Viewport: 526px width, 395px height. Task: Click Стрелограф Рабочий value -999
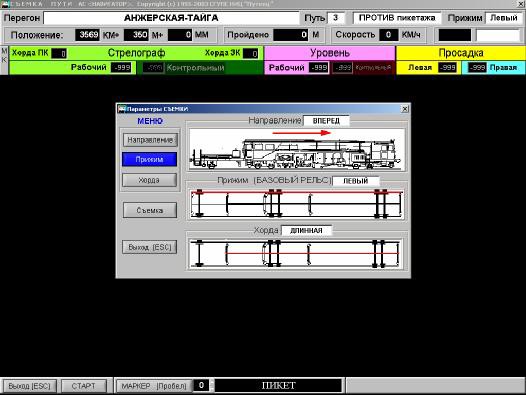click(121, 67)
